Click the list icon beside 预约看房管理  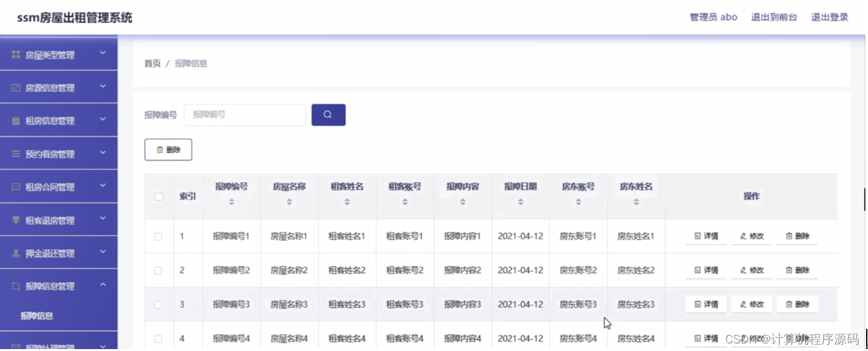(x=16, y=154)
